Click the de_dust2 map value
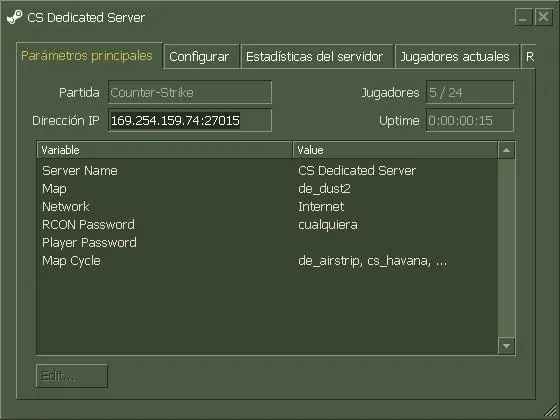560x420 pixels. (324, 189)
